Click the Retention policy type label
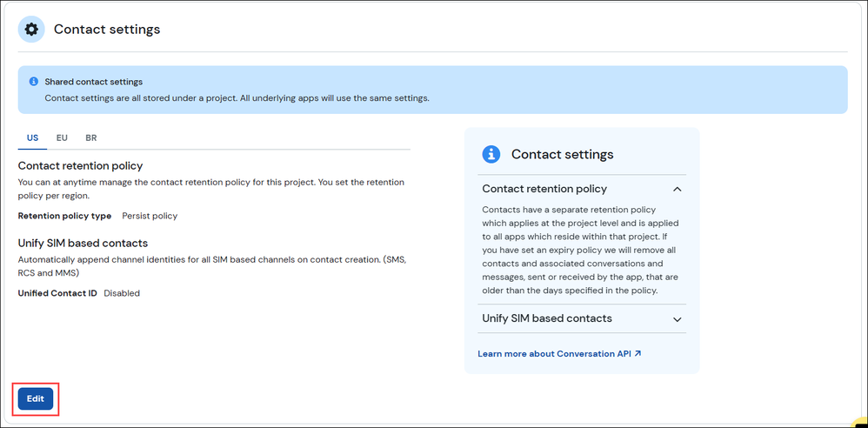Viewport: 868px width, 428px height. (x=64, y=216)
